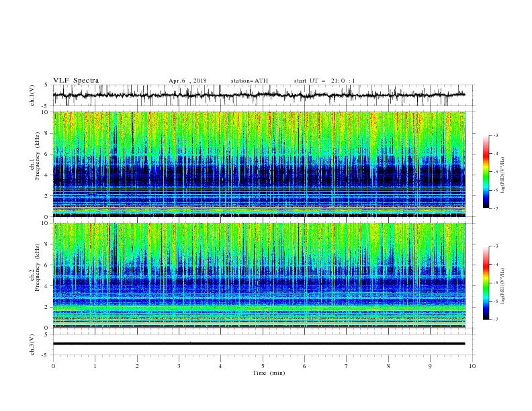Click the "station=ATH" header text

click(249, 81)
